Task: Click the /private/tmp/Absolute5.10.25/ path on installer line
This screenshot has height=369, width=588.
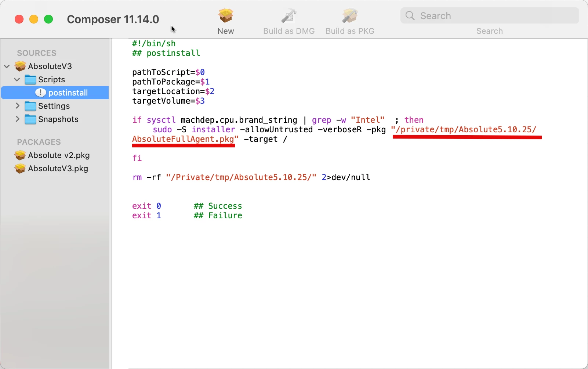Action: coord(466,129)
